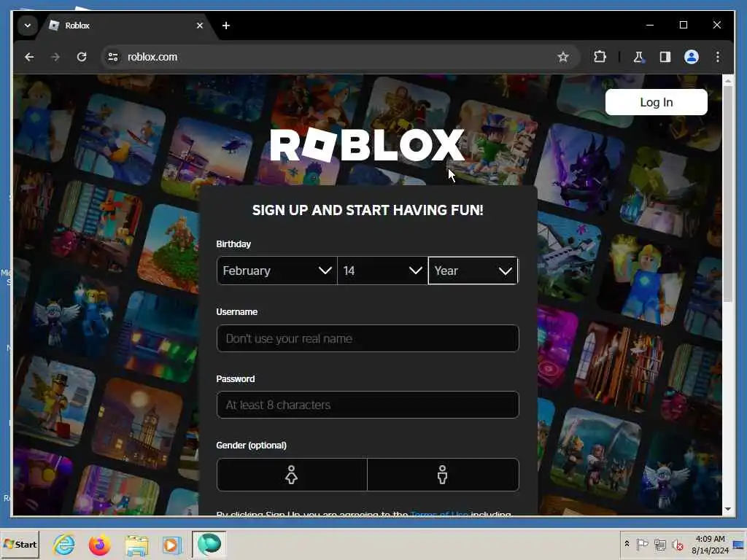Open the network tray icon

pos(659,545)
